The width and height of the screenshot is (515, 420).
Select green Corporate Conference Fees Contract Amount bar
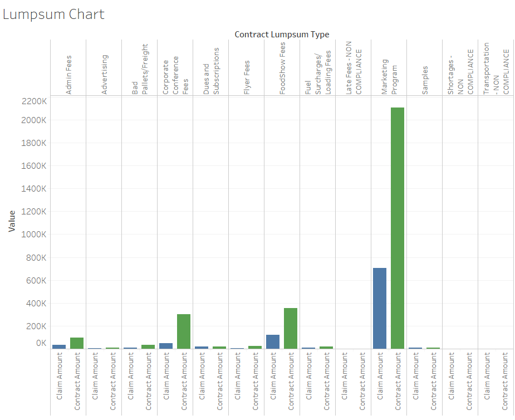coord(184,331)
